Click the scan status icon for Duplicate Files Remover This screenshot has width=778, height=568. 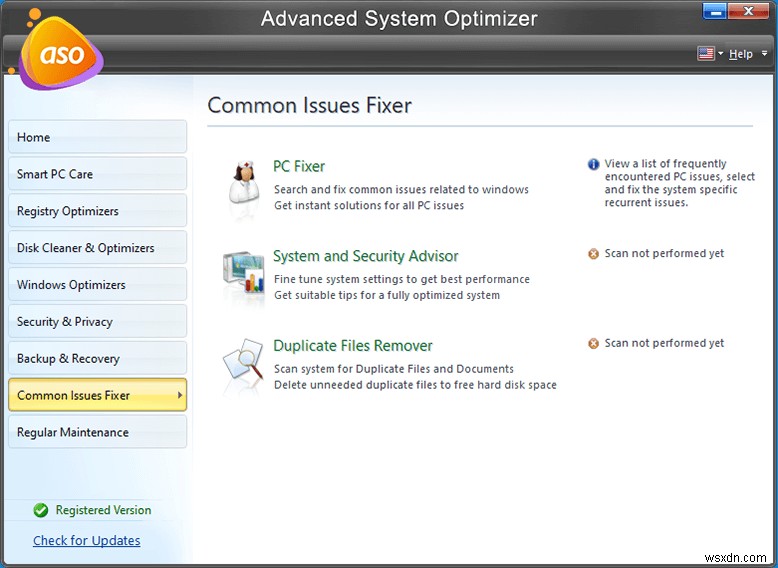(594, 343)
